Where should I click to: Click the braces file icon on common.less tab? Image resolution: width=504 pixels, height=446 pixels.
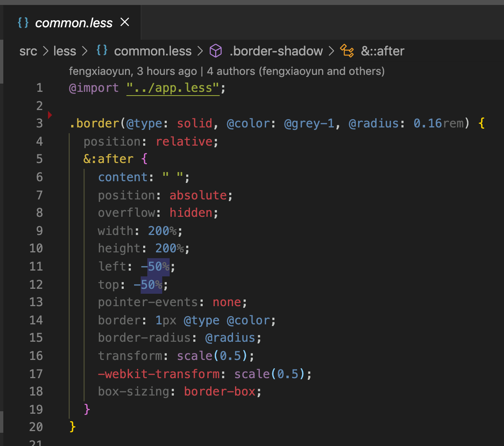click(23, 22)
